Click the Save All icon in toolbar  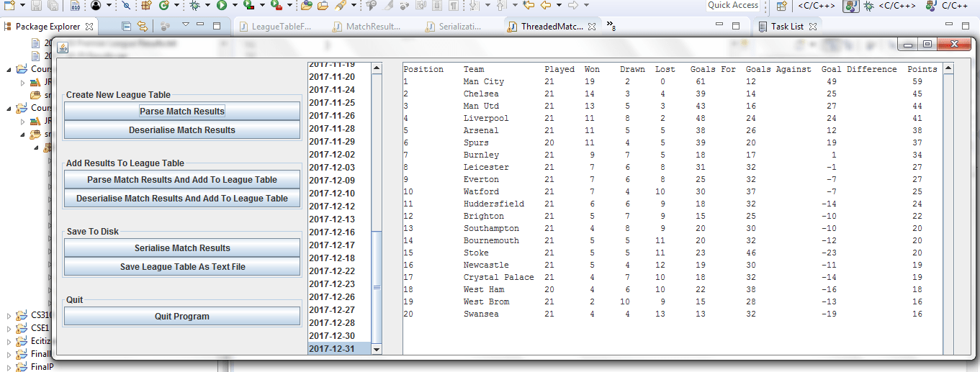pyautogui.click(x=53, y=5)
